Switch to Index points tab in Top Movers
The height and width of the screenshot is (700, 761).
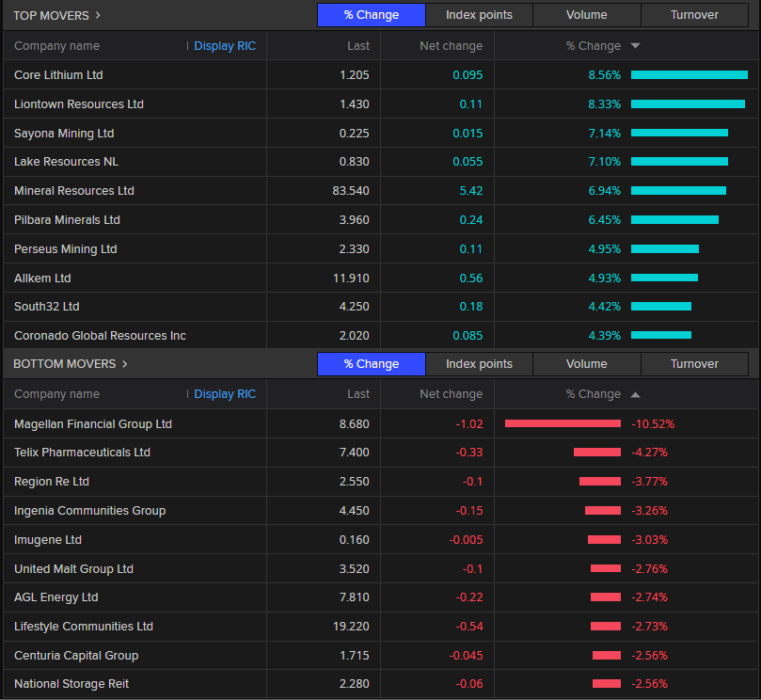click(479, 15)
